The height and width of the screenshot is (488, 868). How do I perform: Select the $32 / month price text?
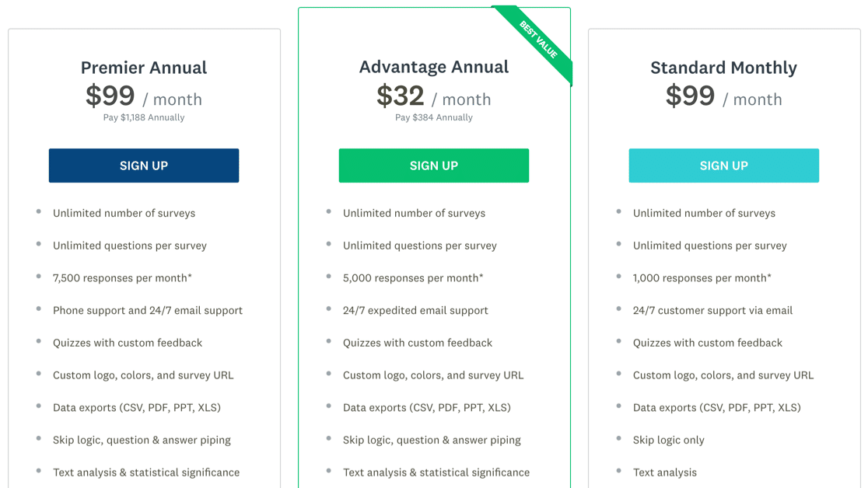point(434,97)
